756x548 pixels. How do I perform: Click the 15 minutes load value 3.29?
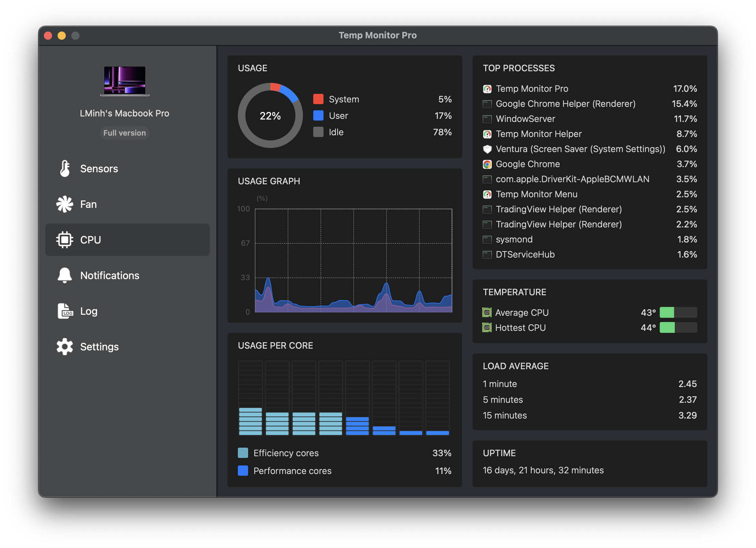[688, 415]
